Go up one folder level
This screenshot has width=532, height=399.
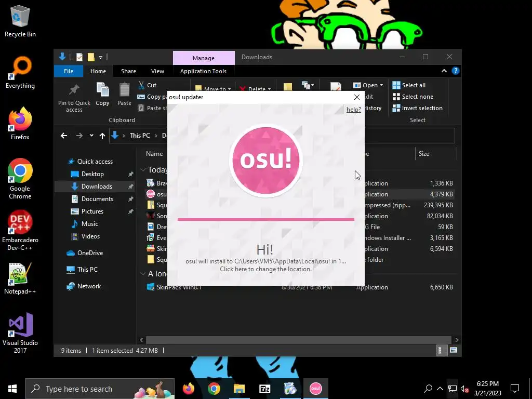click(102, 136)
